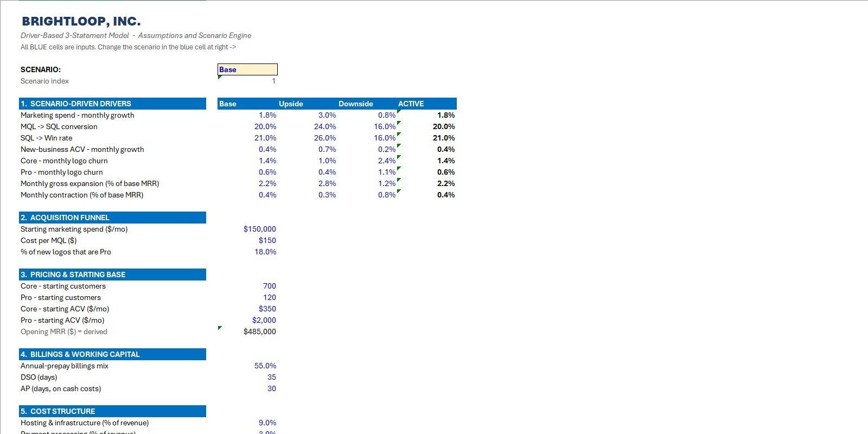Click the DSO (days) value 35
The width and height of the screenshot is (868, 434).
coord(272,377)
